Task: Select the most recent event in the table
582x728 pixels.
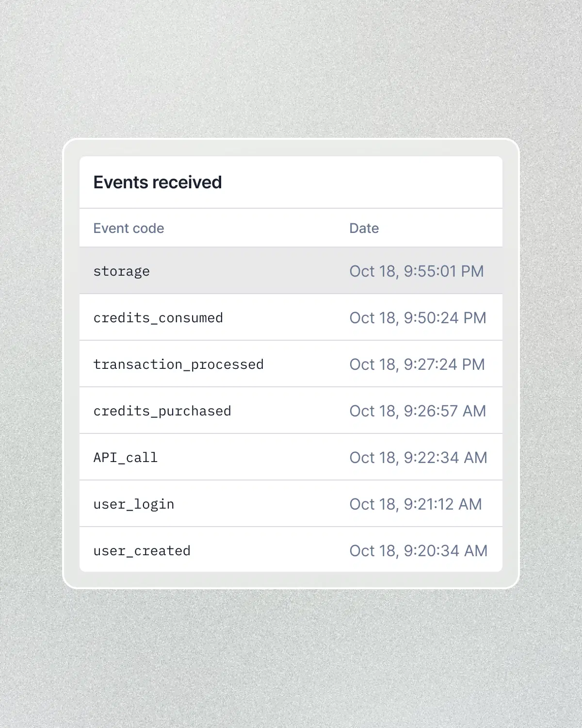Action: coord(291,271)
